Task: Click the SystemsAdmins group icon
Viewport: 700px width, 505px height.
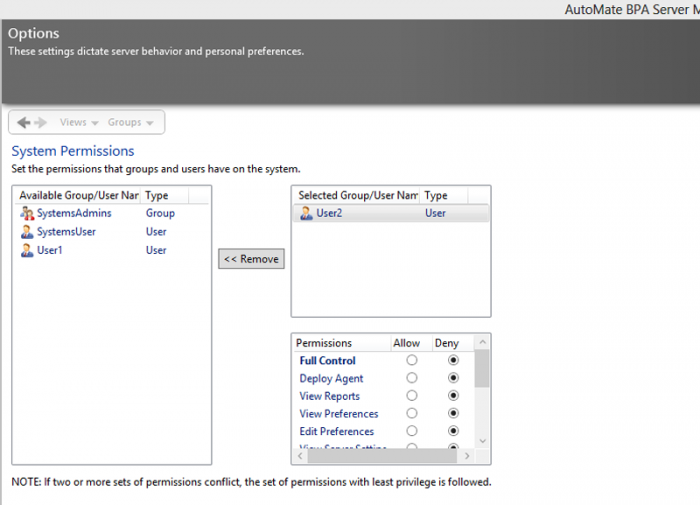Action: (x=27, y=213)
